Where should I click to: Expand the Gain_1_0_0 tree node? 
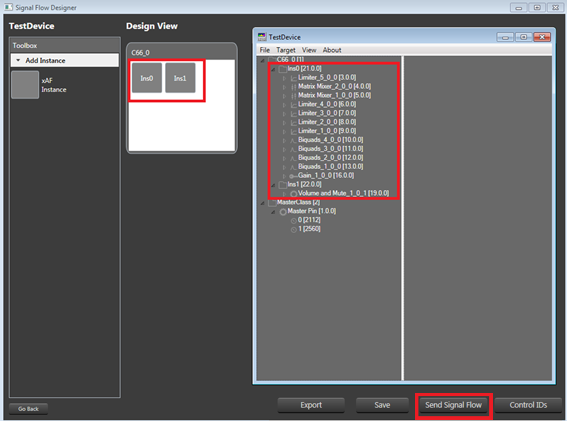(284, 176)
